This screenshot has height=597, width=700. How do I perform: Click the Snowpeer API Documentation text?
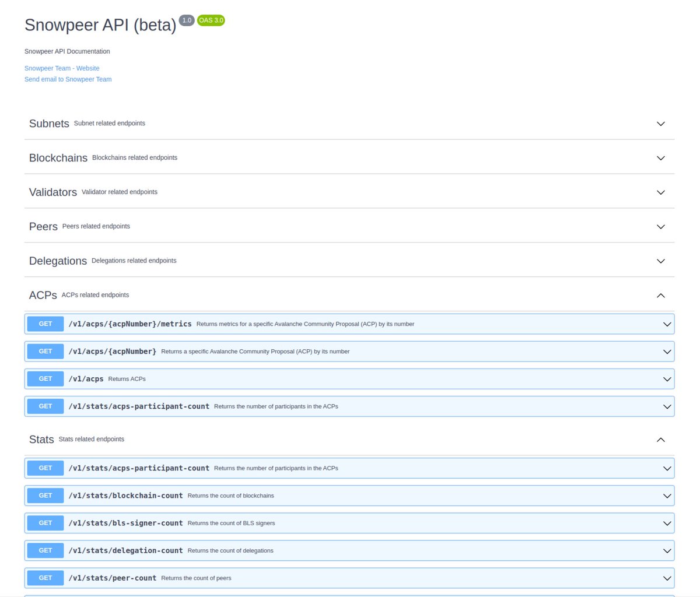[67, 51]
